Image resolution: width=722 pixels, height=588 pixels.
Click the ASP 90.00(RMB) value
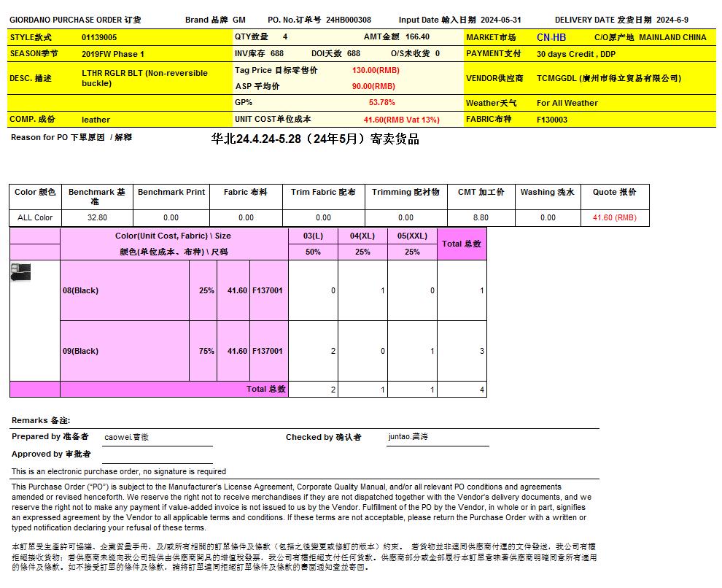(373, 86)
